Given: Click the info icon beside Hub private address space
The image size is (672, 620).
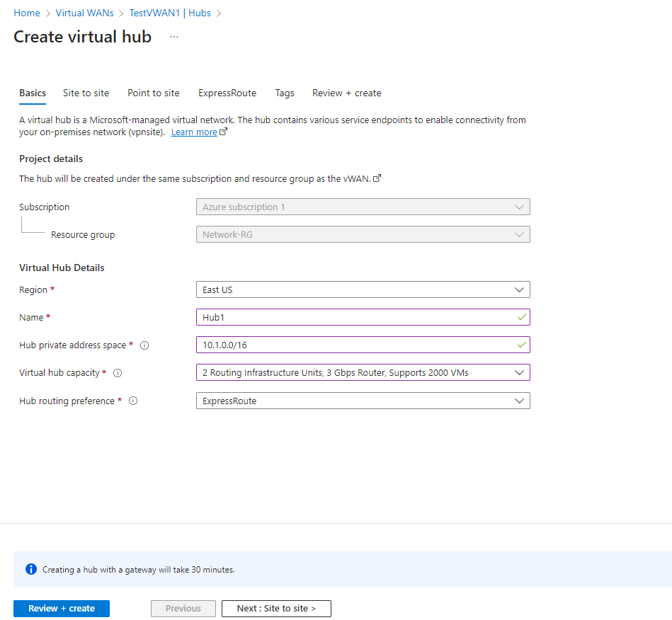Looking at the screenshot, I should [144, 345].
